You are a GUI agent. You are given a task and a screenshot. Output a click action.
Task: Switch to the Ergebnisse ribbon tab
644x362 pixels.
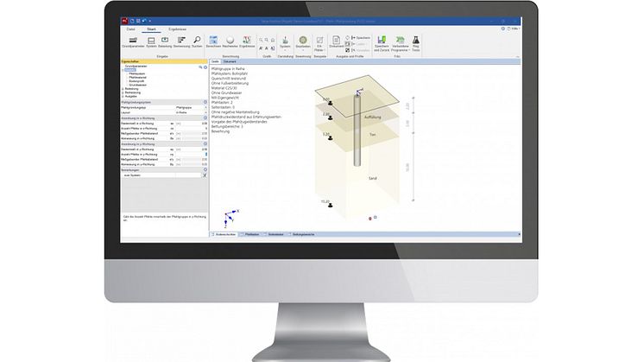(x=175, y=28)
